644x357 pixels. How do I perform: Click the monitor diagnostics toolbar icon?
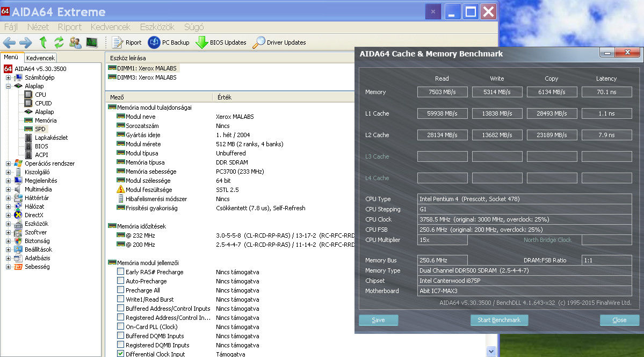[92, 42]
